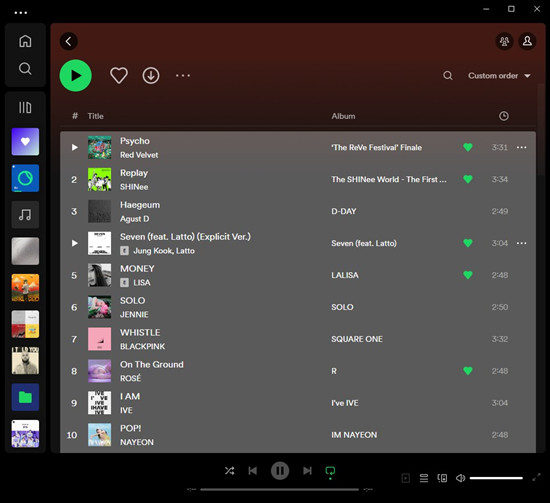Open the music note playlist in sidebar
Image resolution: width=550 pixels, height=503 pixels.
[x=25, y=215]
